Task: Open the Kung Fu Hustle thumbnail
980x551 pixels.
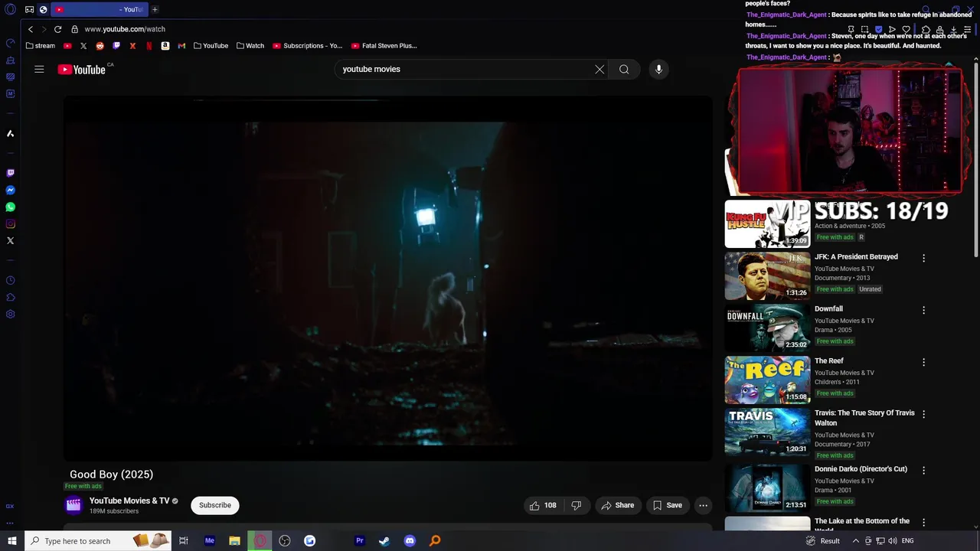Action: 767,223
